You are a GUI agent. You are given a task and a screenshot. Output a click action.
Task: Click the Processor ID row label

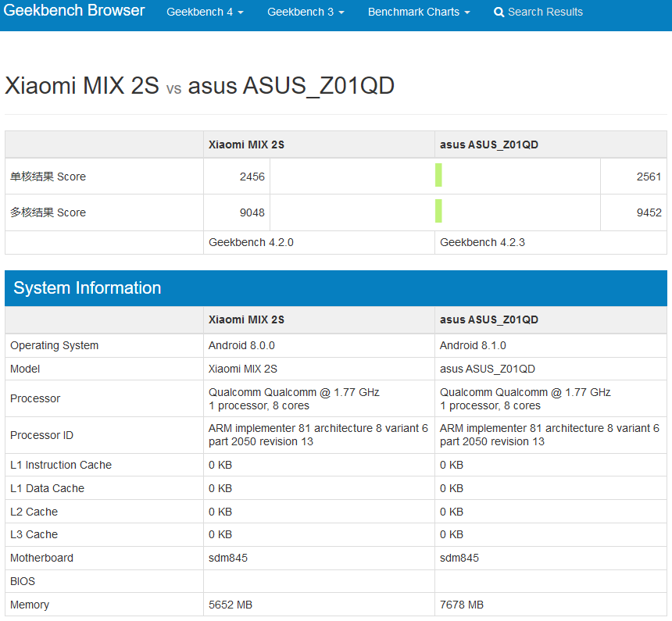41,435
